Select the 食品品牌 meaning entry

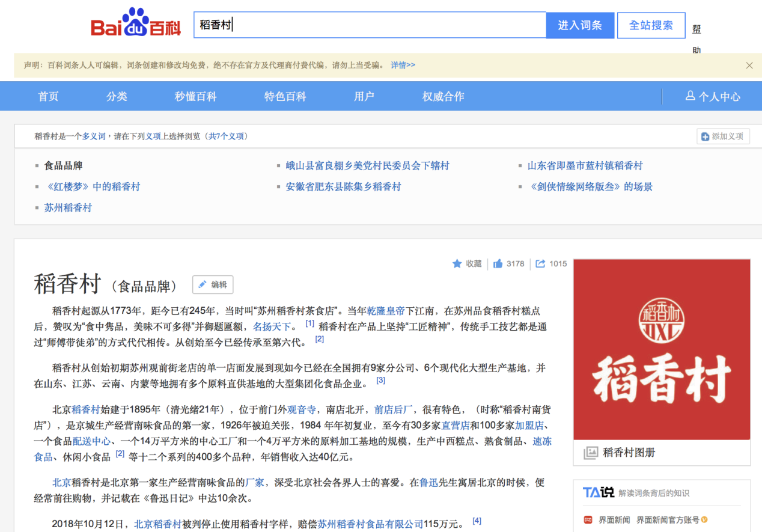click(63, 166)
